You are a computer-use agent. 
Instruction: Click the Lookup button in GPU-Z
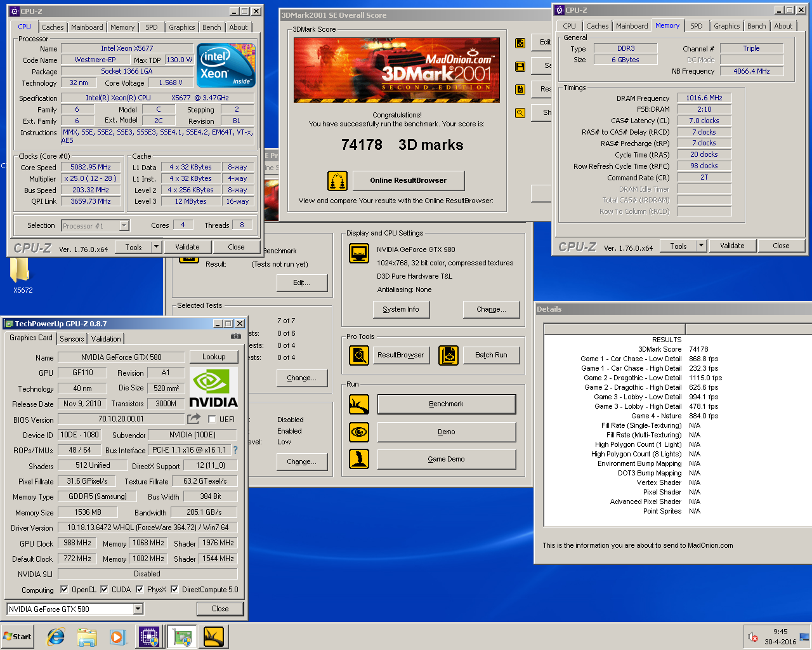click(214, 357)
